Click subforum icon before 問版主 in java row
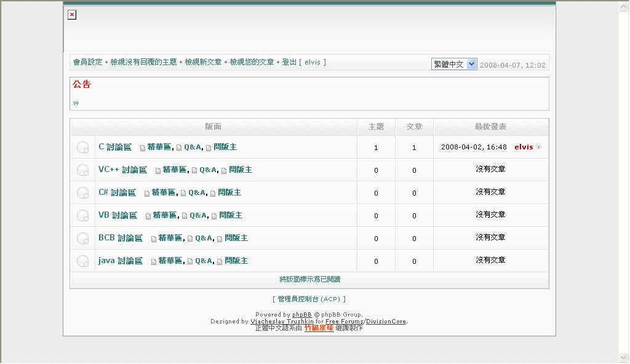The width and height of the screenshot is (630, 364). (x=220, y=261)
